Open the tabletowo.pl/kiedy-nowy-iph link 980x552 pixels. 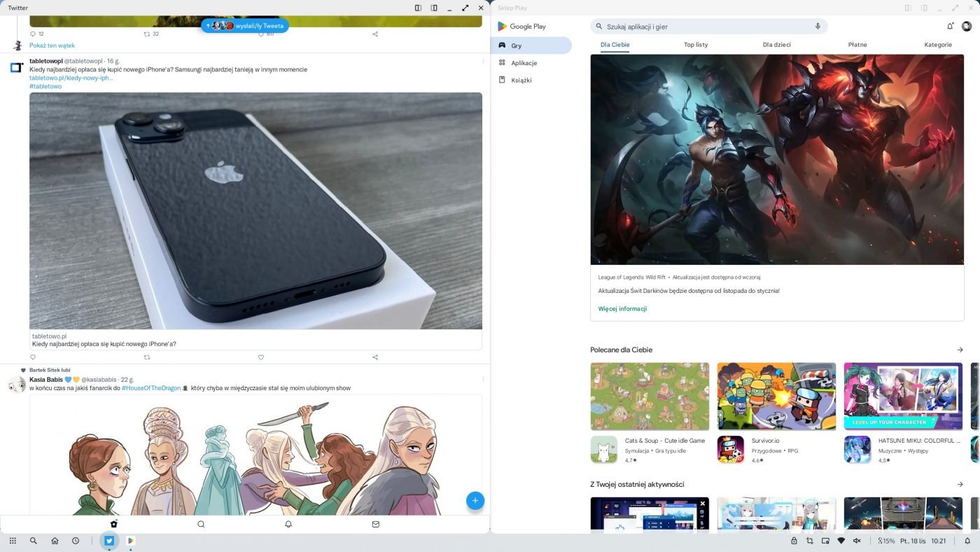click(x=71, y=78)
